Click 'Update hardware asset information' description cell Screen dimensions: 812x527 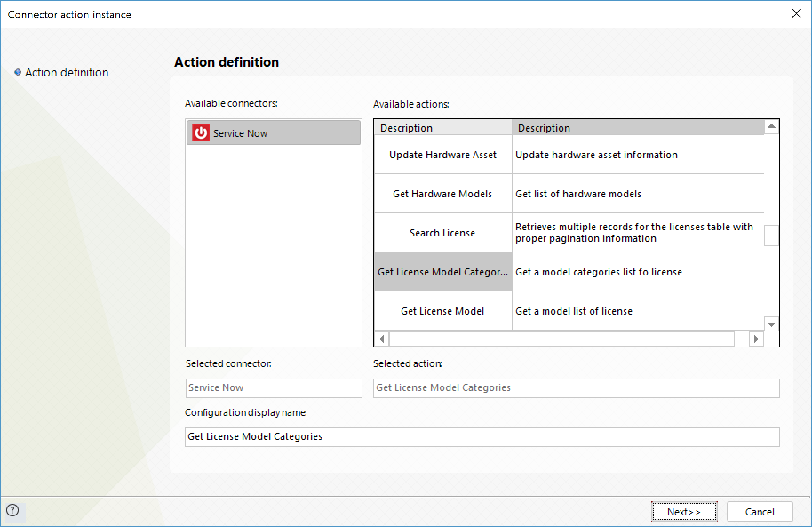tap(638, 155)
